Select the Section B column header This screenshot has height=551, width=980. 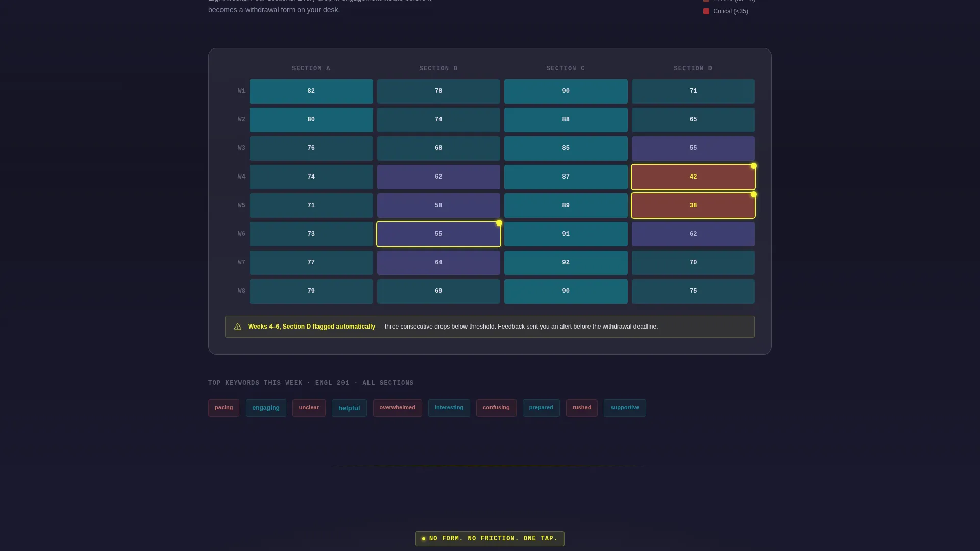tap(438, 68)
